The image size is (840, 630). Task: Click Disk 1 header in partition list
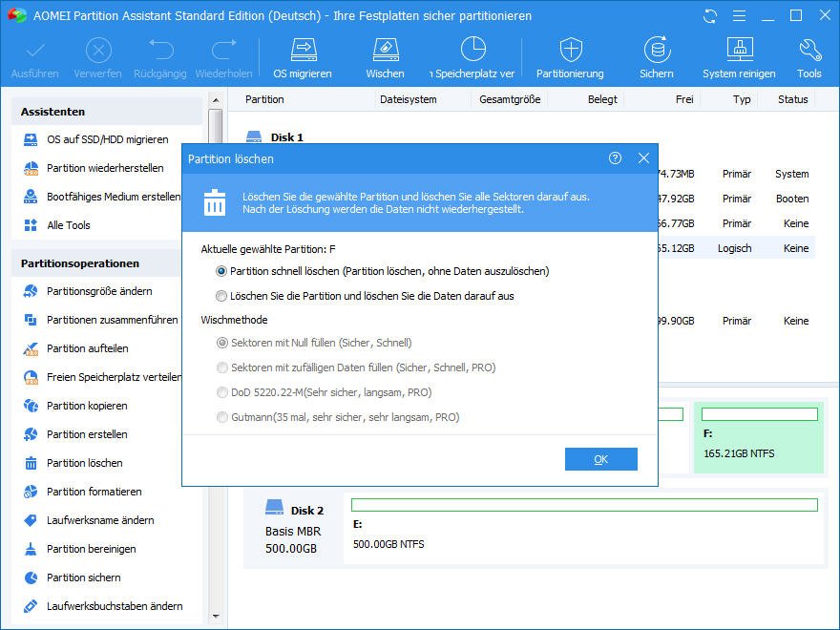click(x=274, y=137)
